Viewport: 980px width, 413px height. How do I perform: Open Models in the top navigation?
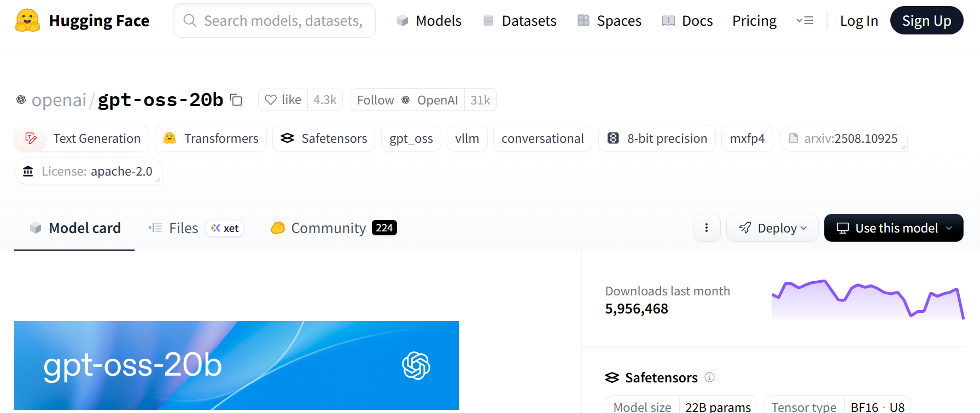pos(429,21)
